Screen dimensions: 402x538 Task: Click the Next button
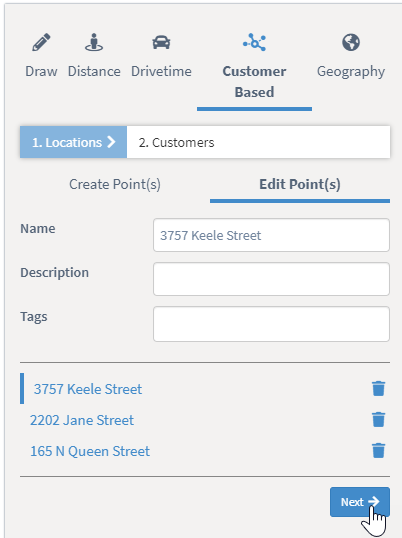[360, 502]
